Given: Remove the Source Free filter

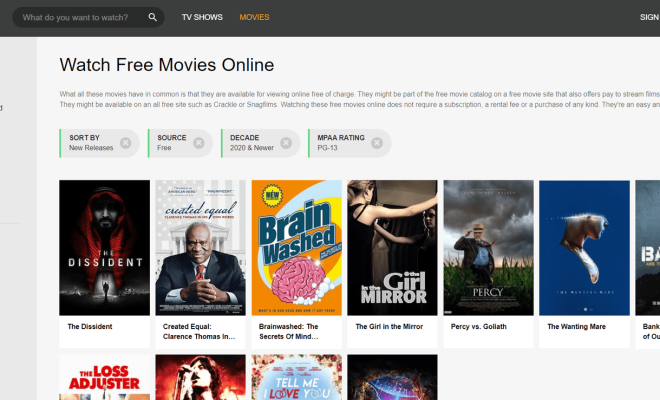Looking at the screenshot, I should (199, 143).
